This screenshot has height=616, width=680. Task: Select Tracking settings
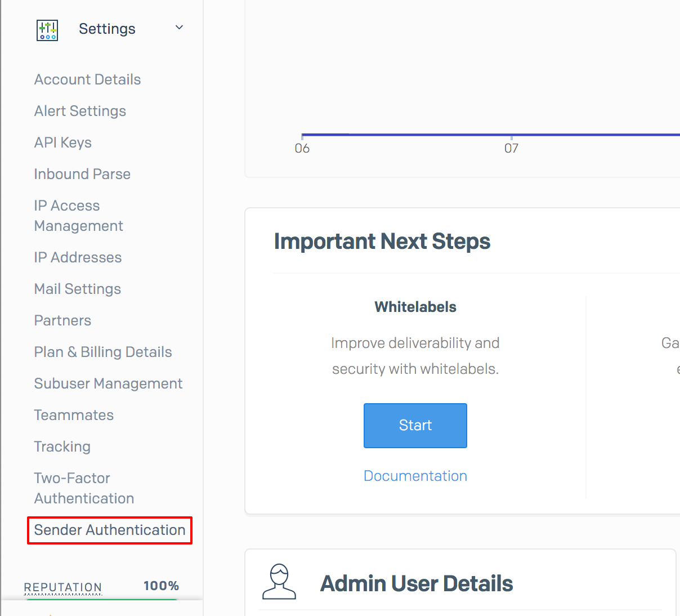pyautogui.click(x=62, y=447)
